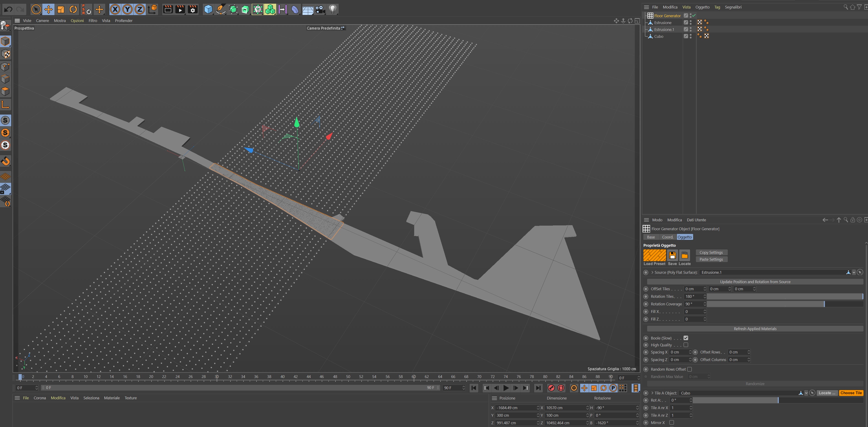This screenshot has width=868, height=427.
Task: Select the Spline Pen tool
Action: click(x=220, y=9)
